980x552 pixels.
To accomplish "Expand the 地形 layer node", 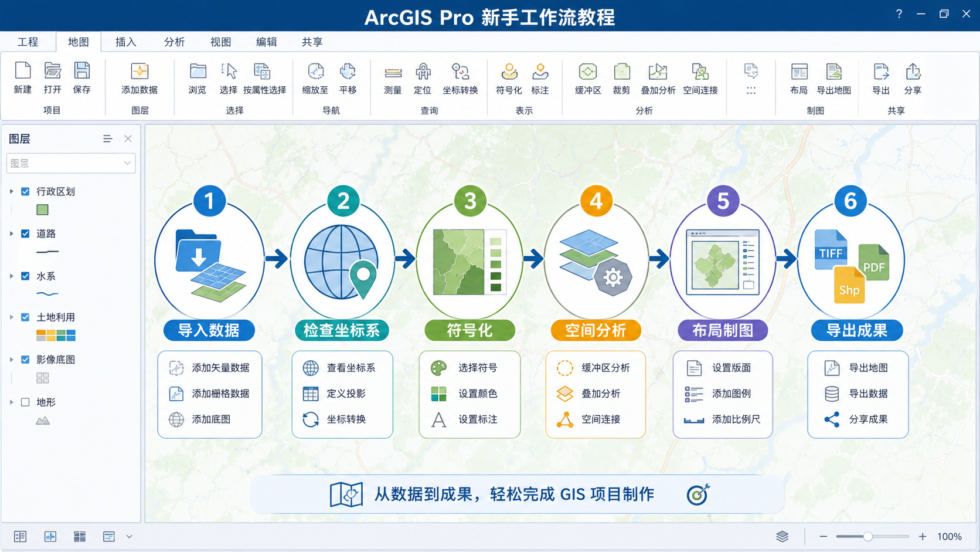I will (x=11, y=402).
